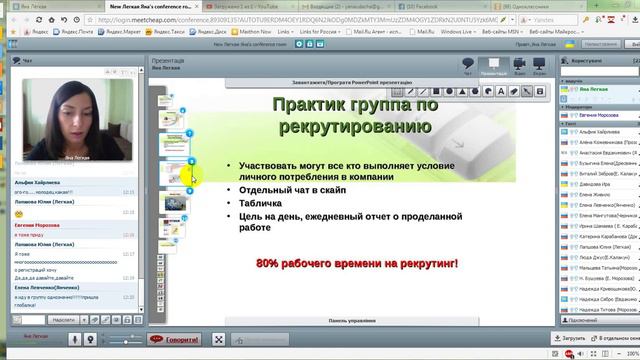Open the drawing color palette tool
The image size is (640, 360).
(x=488, y=92)
